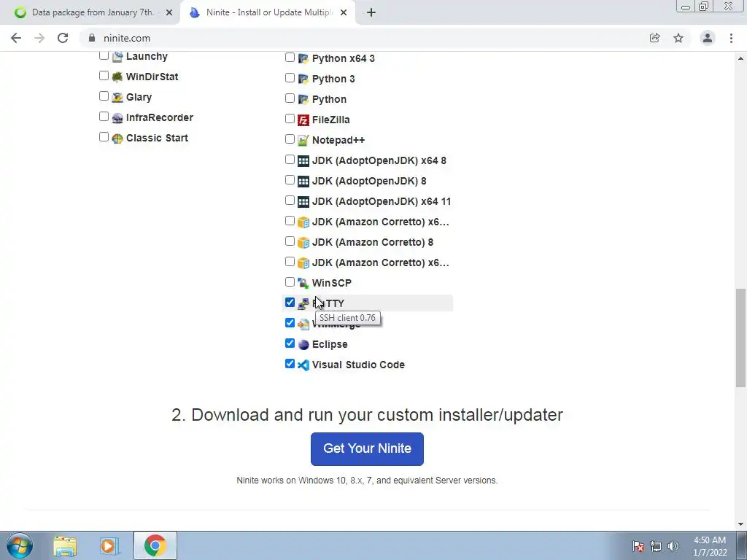Click the Launchy app icon
Screen dimensions: 747x560
point(117,57)
